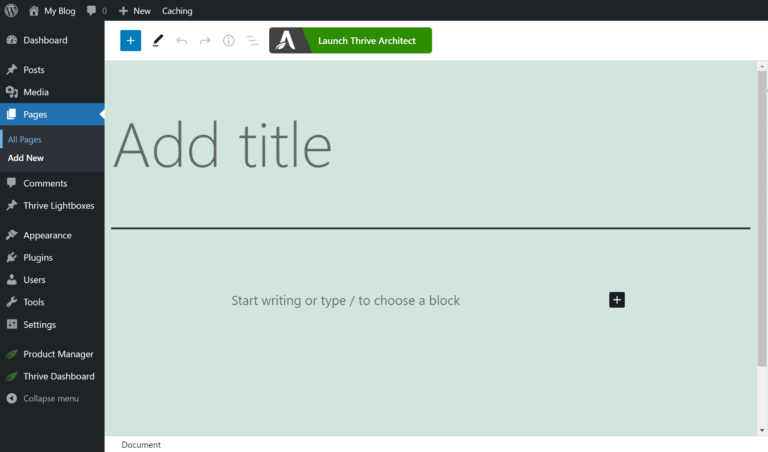Screen dimensions: 768x452
Task: Click the blue block inserter plus button
Action: point(130,41)
